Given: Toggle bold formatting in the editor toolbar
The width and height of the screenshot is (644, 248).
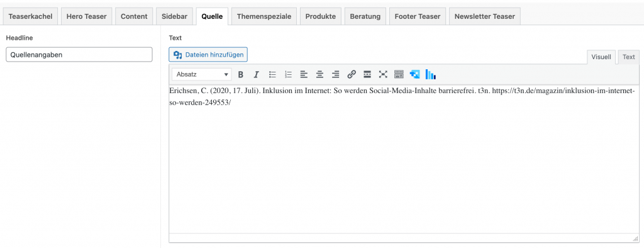Looking at the screenshot, I should pyautogui.click(x=241, y=74).
